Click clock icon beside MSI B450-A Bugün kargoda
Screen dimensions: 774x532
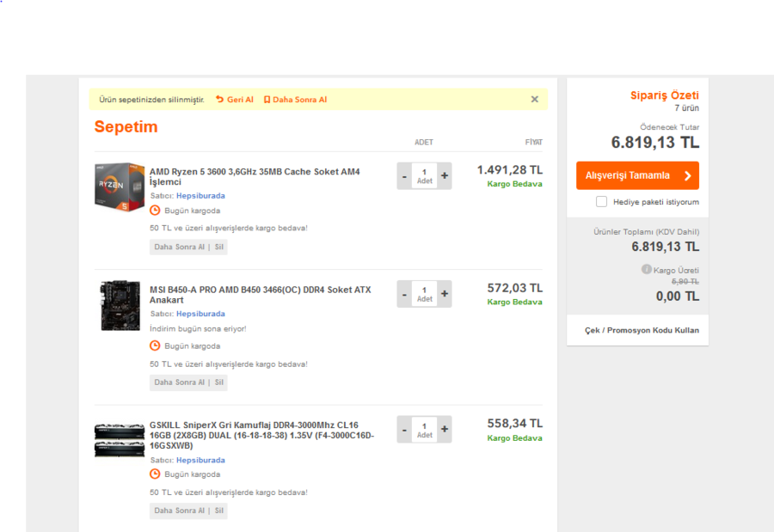(155, 346)
